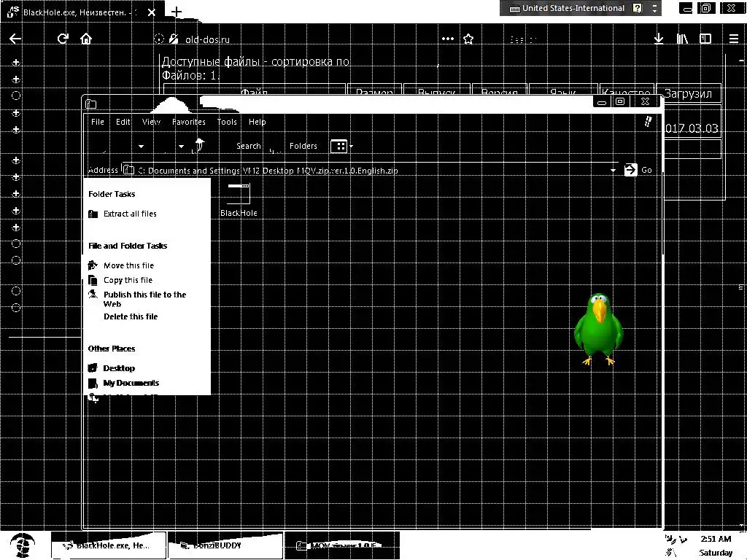Open the Help menu in Explorer
This screenshot has height=560, width=747.
coord(258,122)
